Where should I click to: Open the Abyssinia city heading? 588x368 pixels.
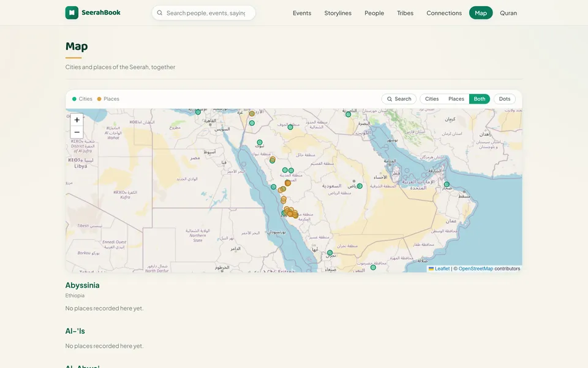[x=82, y=285]
